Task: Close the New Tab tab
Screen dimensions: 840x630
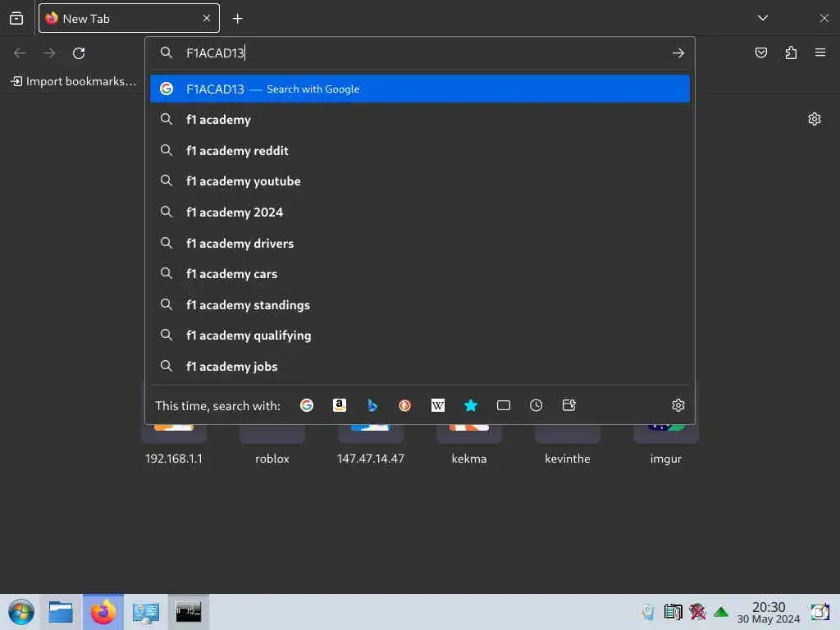Action: (207, 18)
